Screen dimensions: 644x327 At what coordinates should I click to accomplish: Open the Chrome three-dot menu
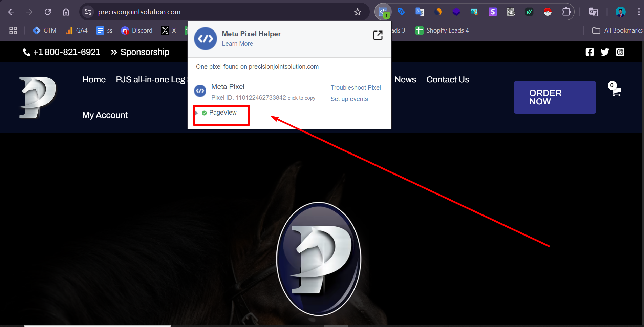tap(639, 11)
